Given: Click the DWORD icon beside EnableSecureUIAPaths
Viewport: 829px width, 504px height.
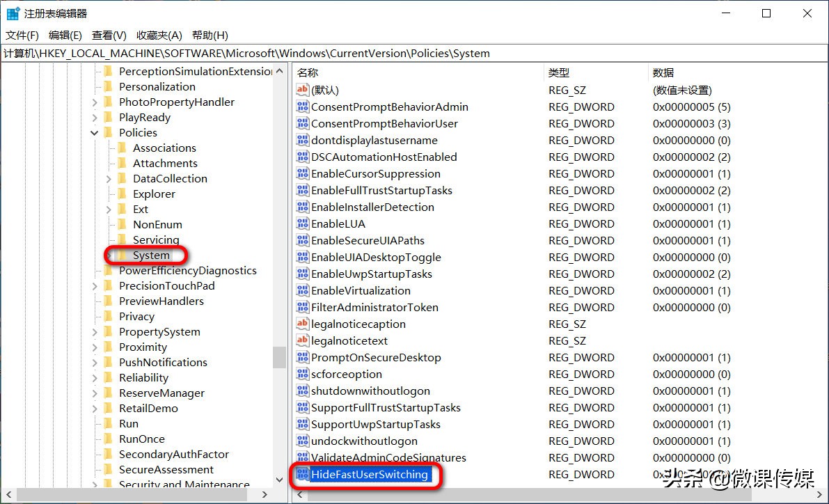Looking at the screenshot, I should (302, 240).
